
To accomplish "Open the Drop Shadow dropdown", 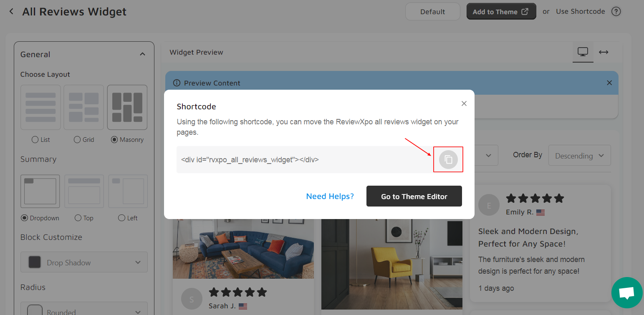I will pos(84,262).
